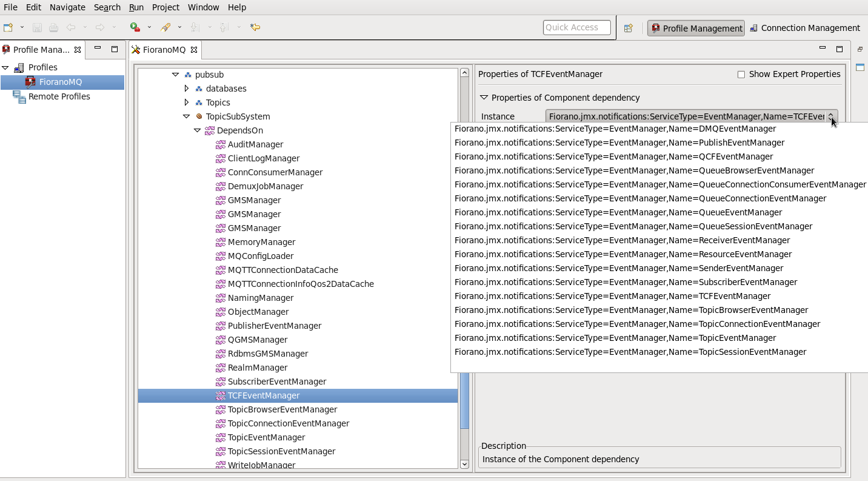This screenshot has height=481, width=868.
Task: Select SubscriberEventManager in the tree
Action: [x=277, y=382]
